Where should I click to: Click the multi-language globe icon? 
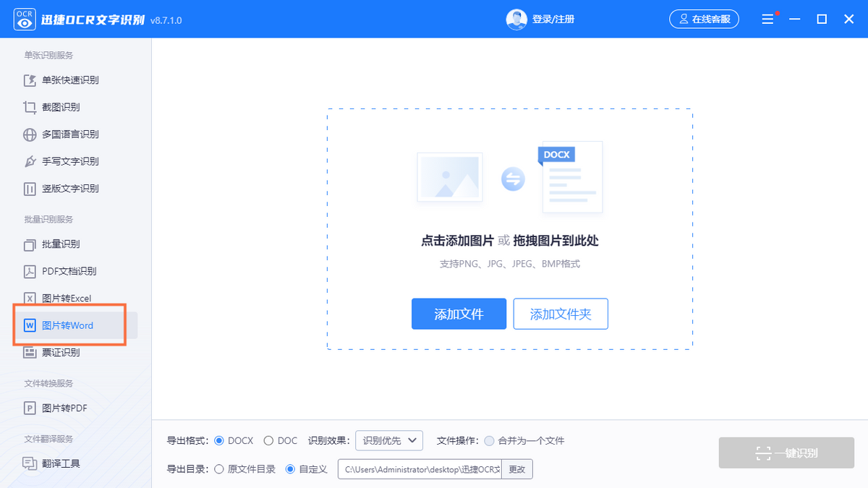pos(30,134)
